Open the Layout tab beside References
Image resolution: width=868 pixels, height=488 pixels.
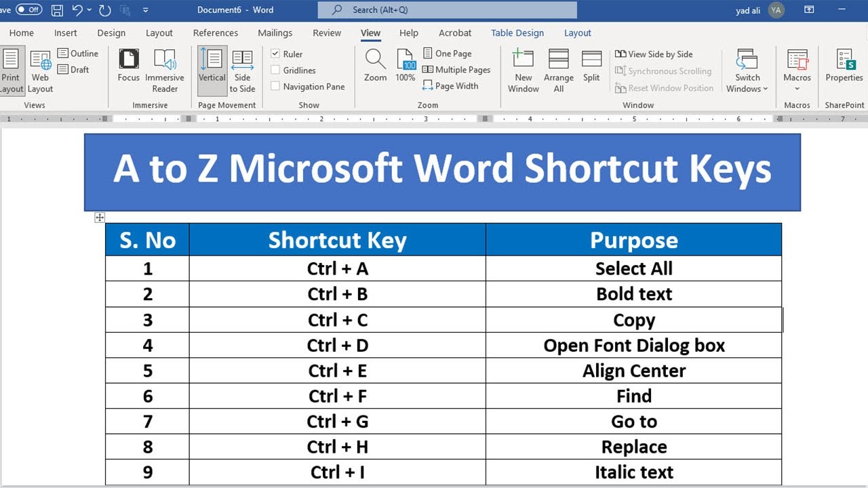[x=159, y=33]
